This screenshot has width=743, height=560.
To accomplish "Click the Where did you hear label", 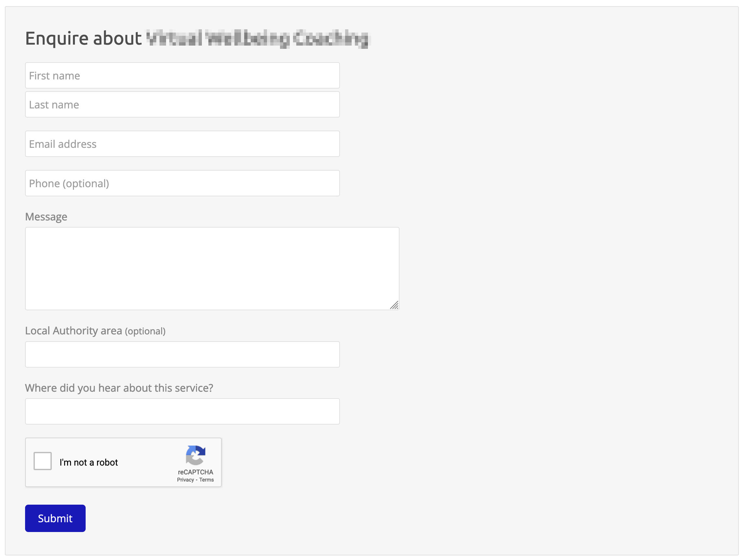I will (x=119, y=388).
